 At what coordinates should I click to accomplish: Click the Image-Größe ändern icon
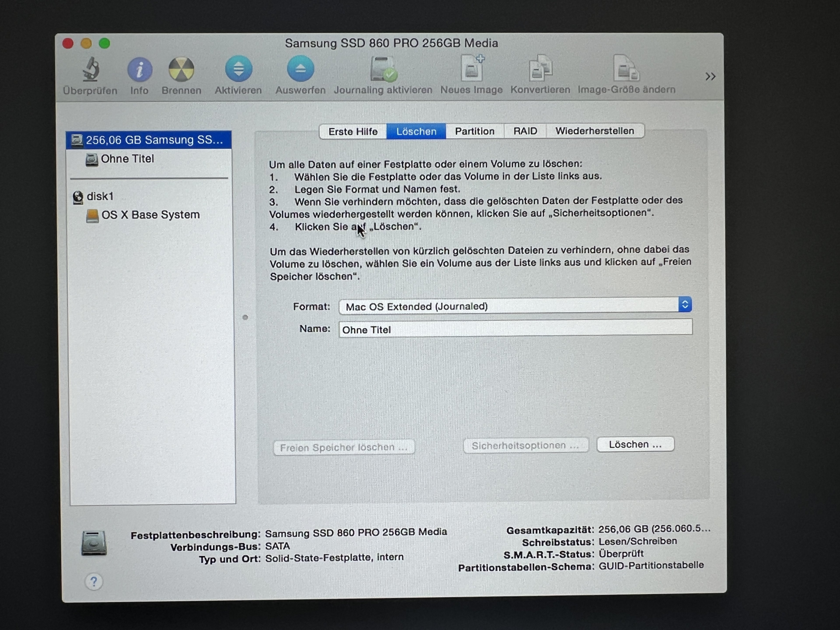coord(626,68)
